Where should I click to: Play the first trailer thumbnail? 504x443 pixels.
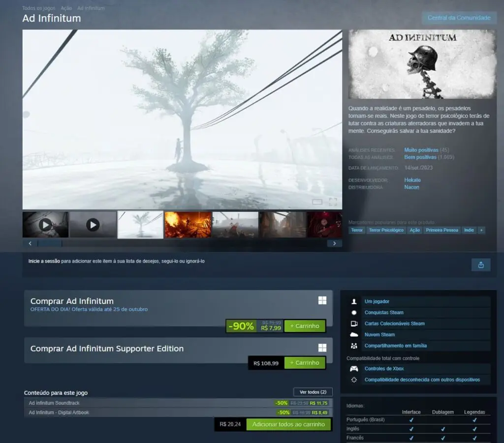(x=46, y=225)
